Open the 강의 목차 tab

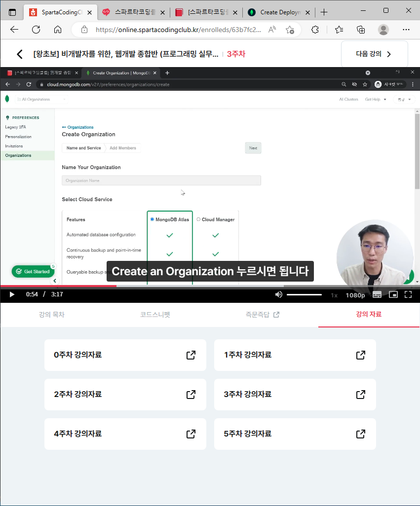(52, 314)
